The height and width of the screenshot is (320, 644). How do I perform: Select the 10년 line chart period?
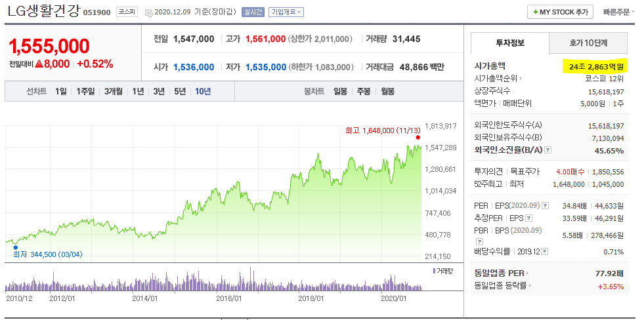[x=203, y=92]
